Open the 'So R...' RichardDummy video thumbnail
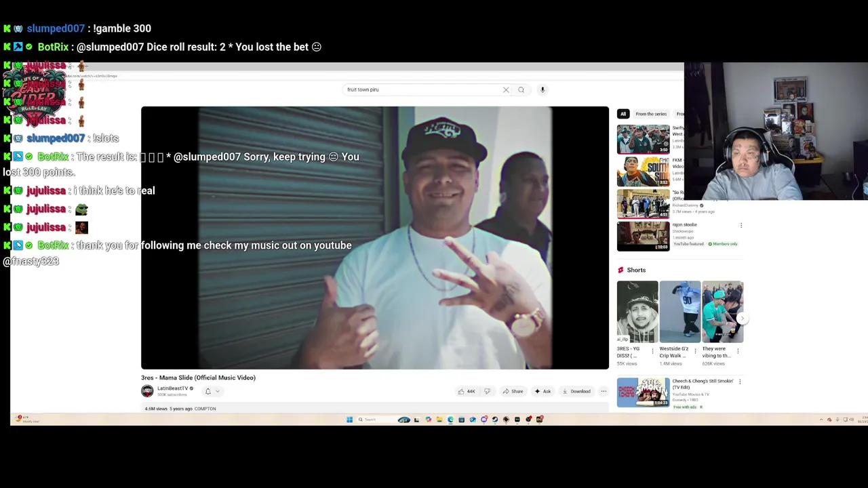 (x=643, y=203)
